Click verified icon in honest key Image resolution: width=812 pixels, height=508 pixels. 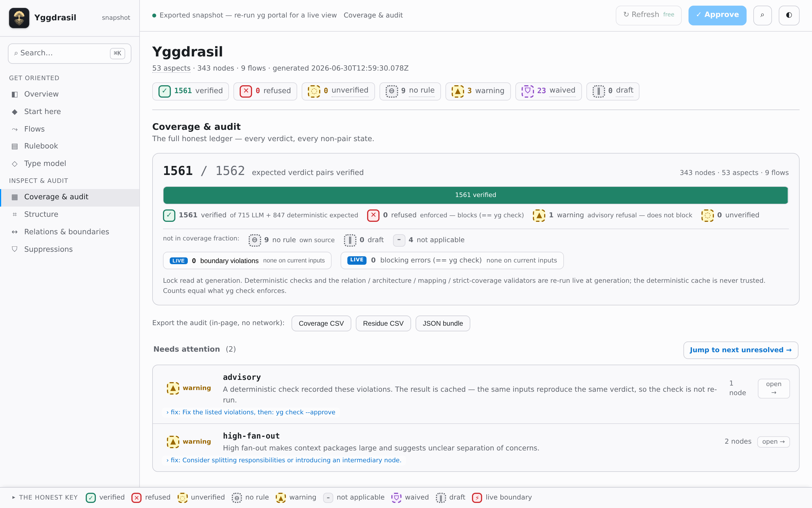coord(91,498)
